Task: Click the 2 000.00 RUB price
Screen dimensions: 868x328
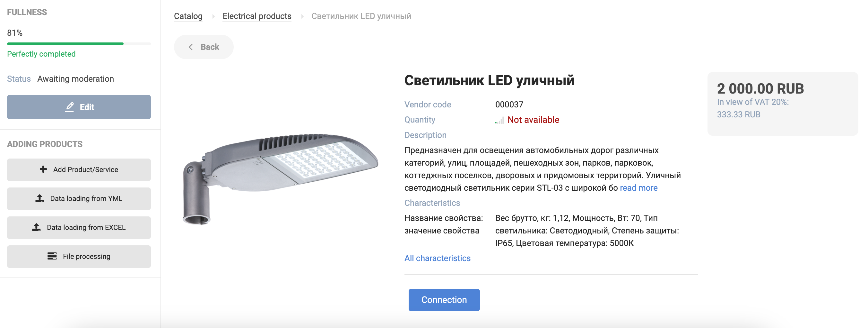Action: click(x=760, y=89)
